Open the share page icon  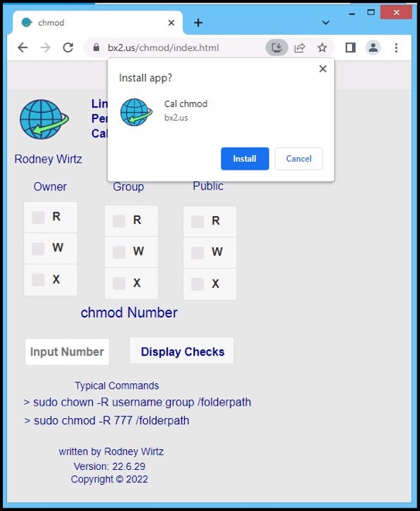[299, 48]
